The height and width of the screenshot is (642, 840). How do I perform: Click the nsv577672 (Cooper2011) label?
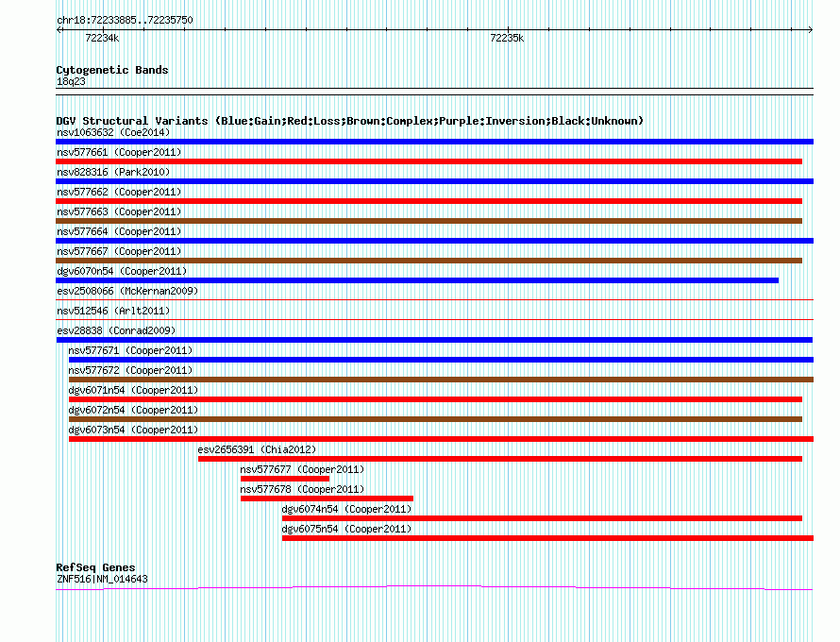coord(130,370)
